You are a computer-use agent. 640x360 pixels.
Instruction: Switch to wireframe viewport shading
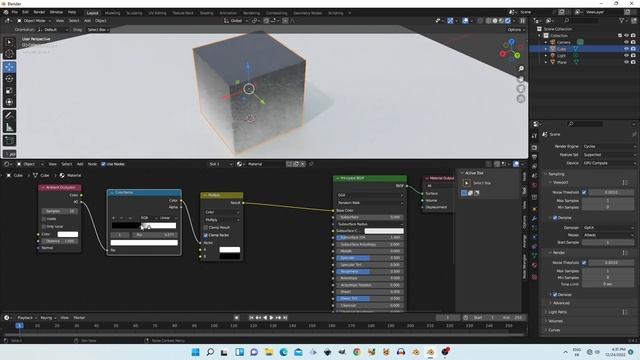pyautogui.click(x=488, y=20)
